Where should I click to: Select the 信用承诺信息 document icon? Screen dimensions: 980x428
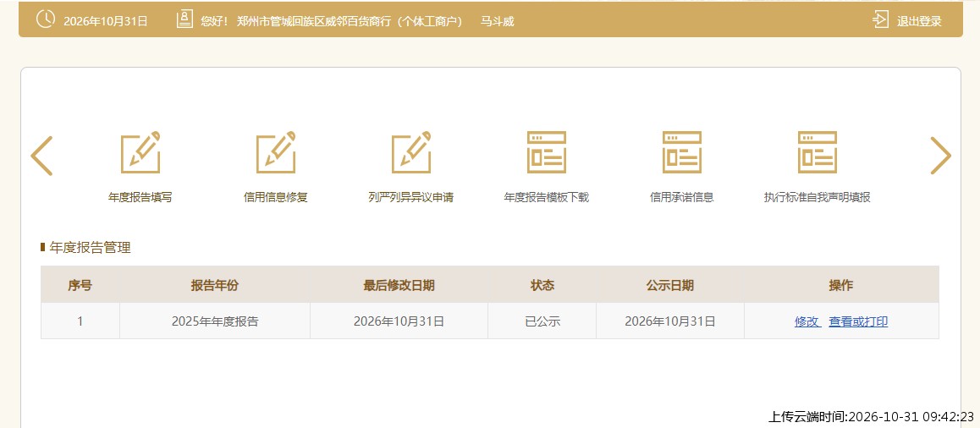click(x=682, y=152)
